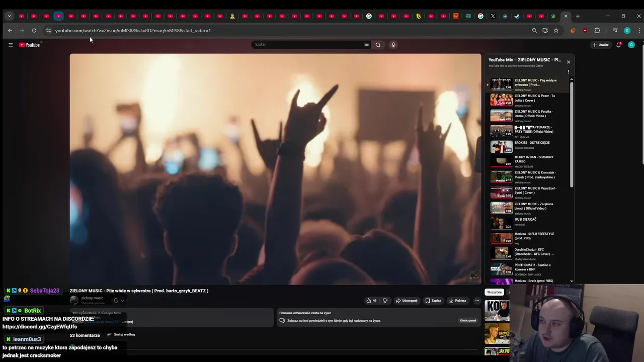Screen dimensions: 644x362
Task: Click the Udostępnij share button
Action: click(x=407, y=301)
